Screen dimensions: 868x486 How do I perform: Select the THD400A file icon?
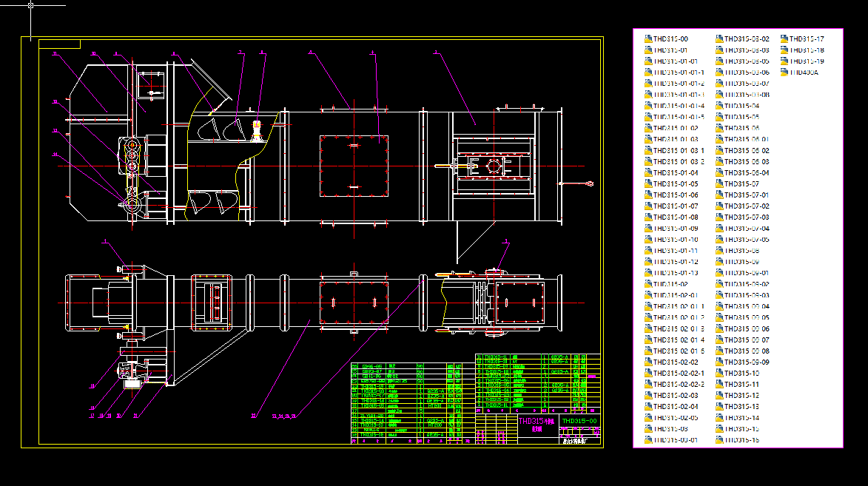[x=784, y=72]
